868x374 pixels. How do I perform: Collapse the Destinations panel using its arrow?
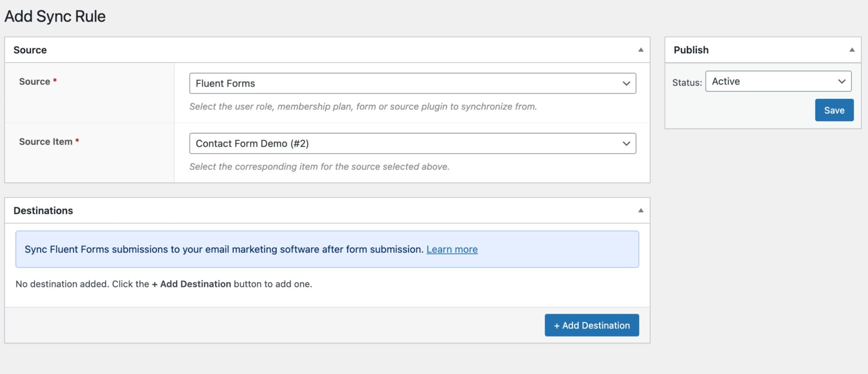[641, 210]
